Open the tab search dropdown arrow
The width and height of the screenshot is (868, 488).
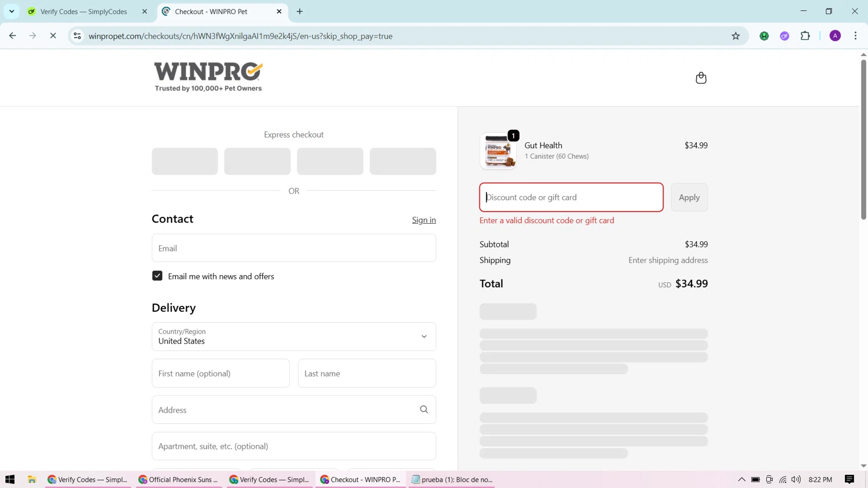point(12,12)
